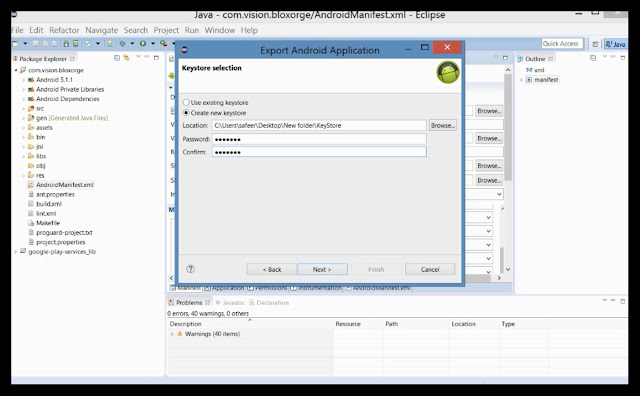The image size is (640, 396).
Task: Click the New Android XML file wizard icon
Action: pyautogui.click(x=110, y=43)
